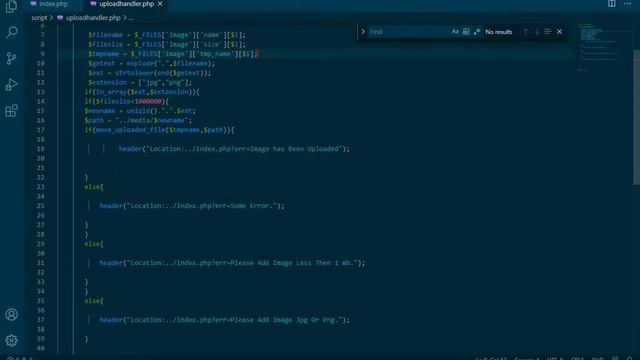This screenshot has width=640, height=360.
Task: Click the strtolower call on line 11
Action: (134, 73)
